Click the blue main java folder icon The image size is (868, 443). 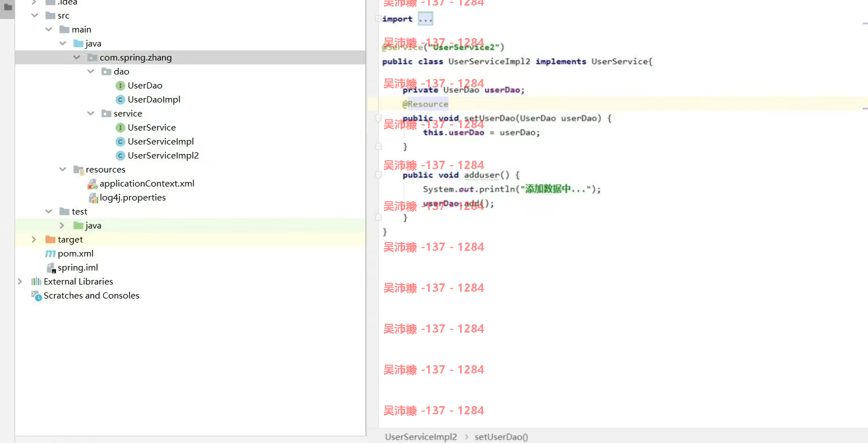(78, 44)
